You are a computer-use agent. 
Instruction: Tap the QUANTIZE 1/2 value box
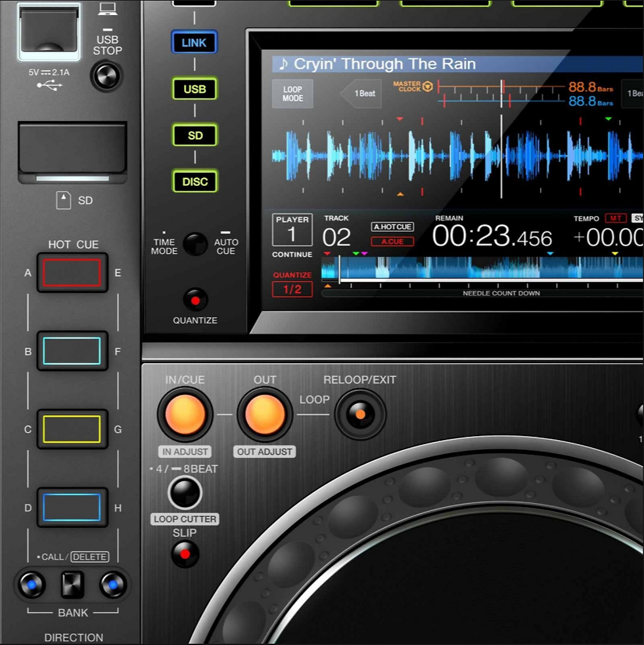(292, 289)
